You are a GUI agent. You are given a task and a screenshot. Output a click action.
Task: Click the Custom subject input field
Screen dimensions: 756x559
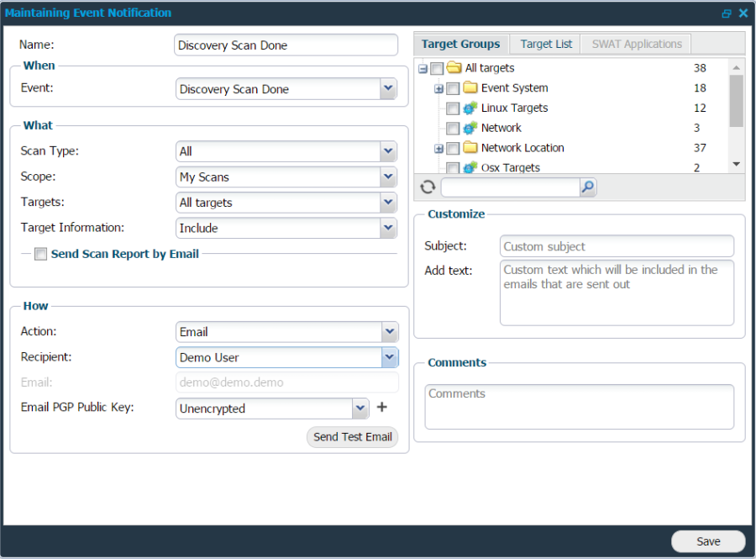pyautogui.click(x=617, y=245)
